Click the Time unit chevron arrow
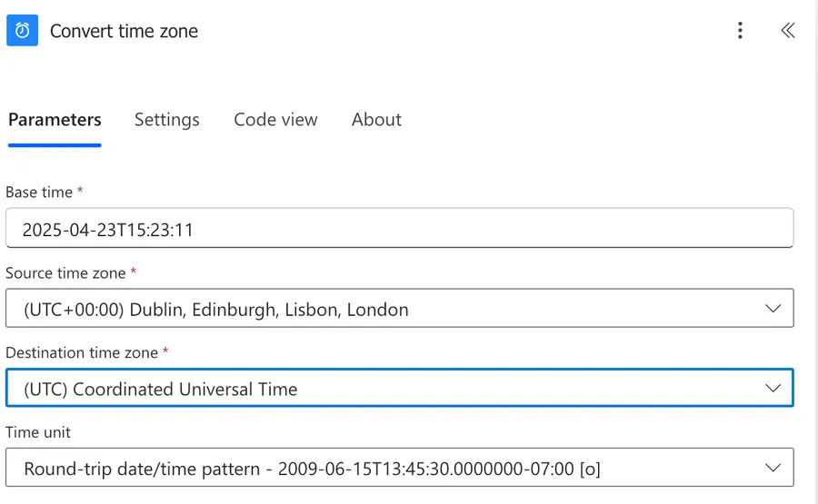The image size is (818, 504). pos(773,469)
